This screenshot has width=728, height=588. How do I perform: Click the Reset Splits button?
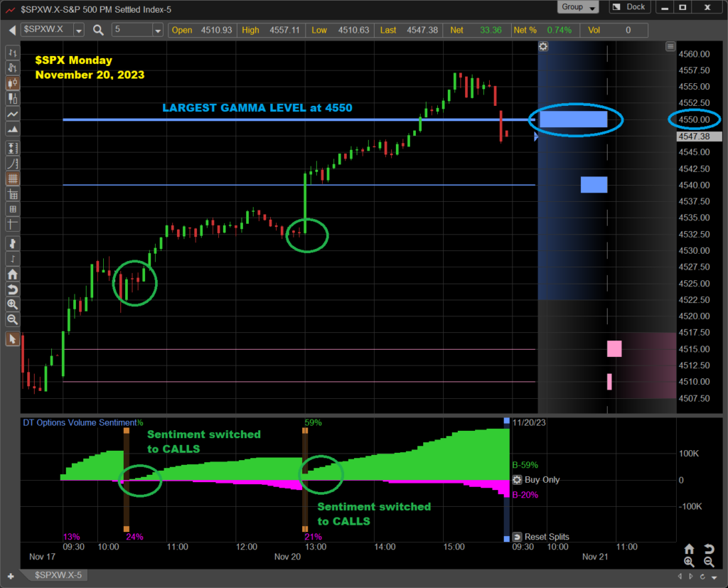coord(518,537)
